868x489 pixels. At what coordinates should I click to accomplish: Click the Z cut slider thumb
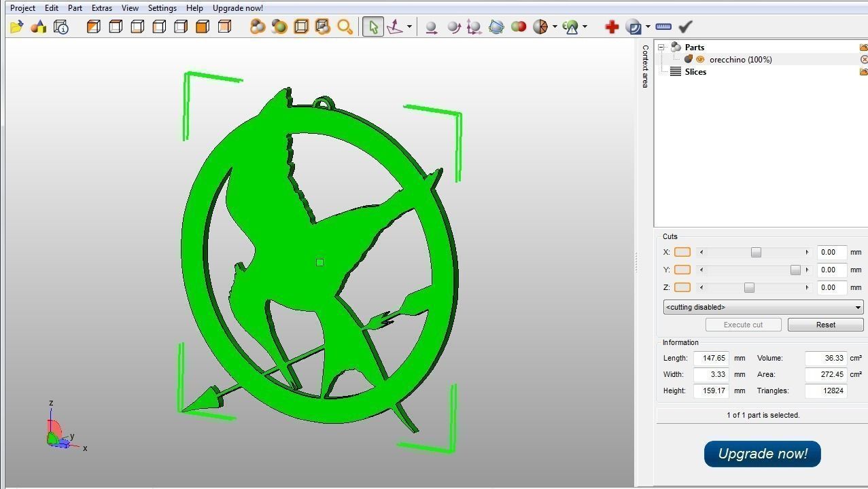[749, 287]
